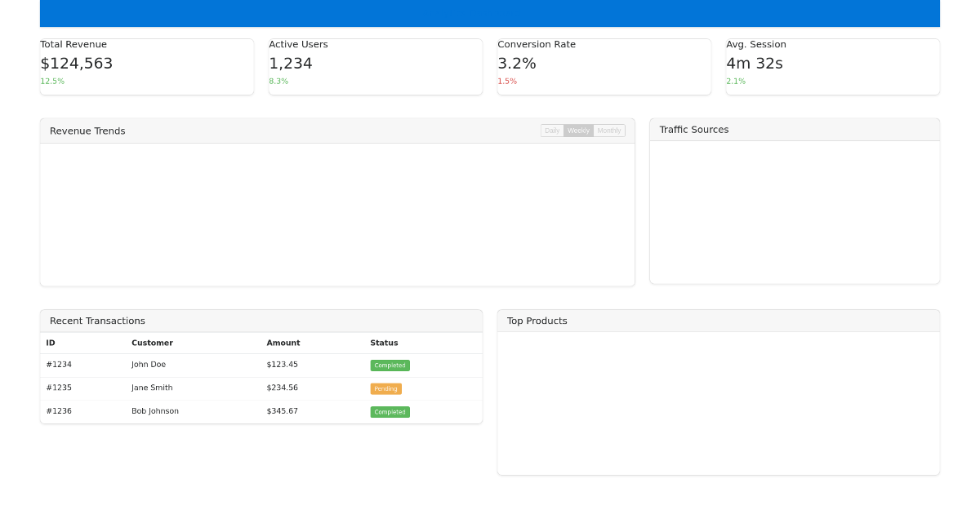Switch to the Monthly revenue view

pyautogui.click(x=608, y=130)
